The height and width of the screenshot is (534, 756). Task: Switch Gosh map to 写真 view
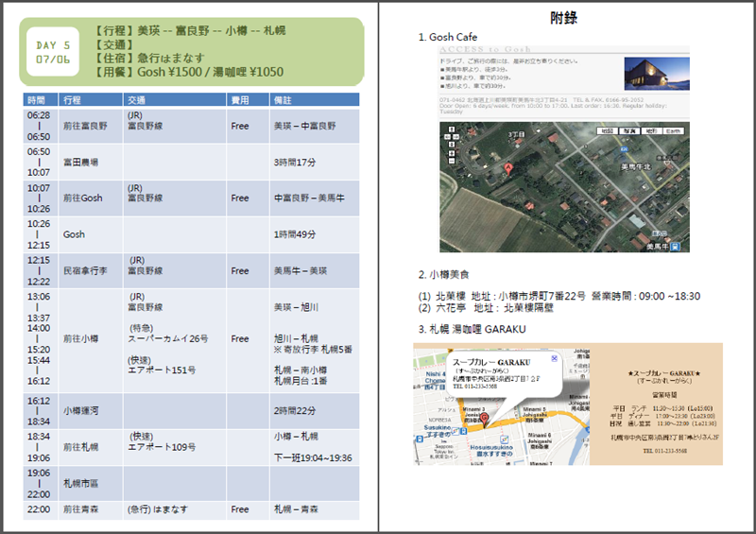pyautogui.click(x=629, y=131)
